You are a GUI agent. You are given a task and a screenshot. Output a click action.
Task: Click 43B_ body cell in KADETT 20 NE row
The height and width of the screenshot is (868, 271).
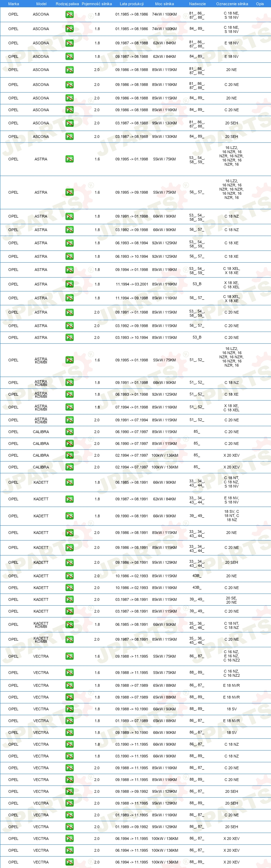pos(197,576)
